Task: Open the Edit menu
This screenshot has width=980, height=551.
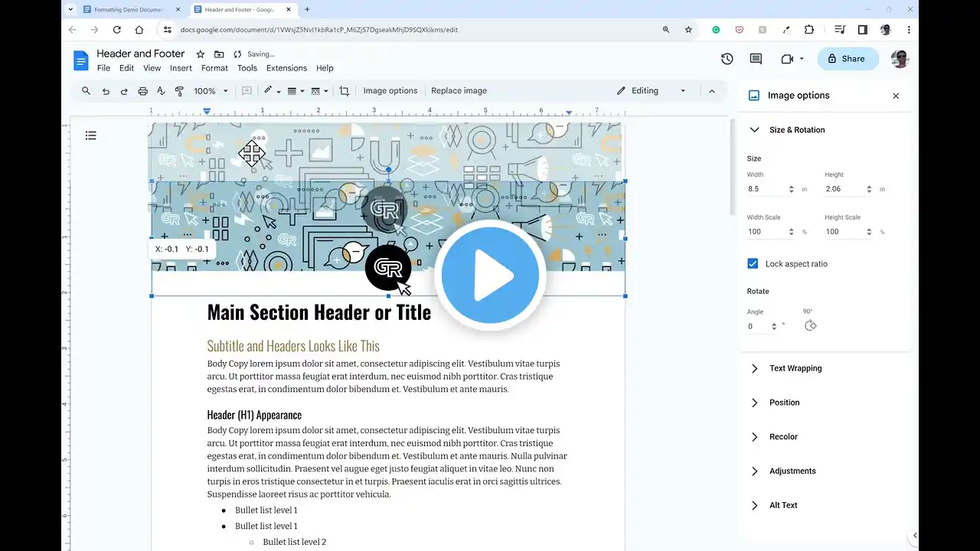Action: 126,68
